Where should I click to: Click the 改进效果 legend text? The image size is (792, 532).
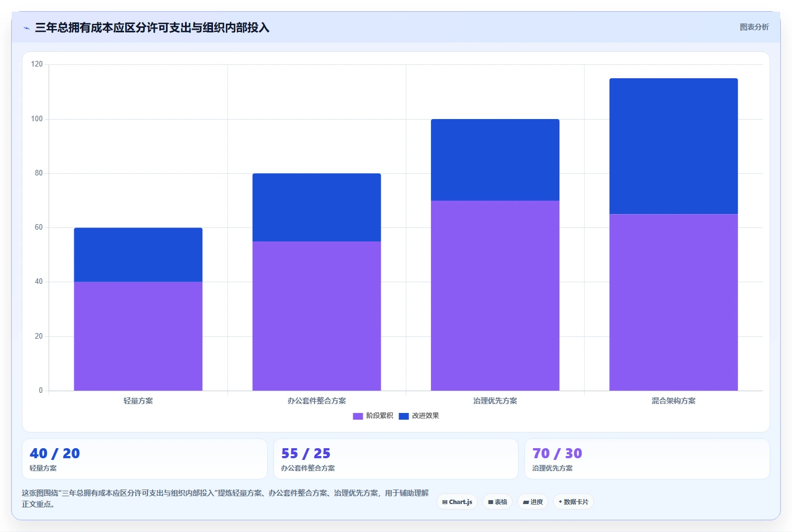pos(425,416)
